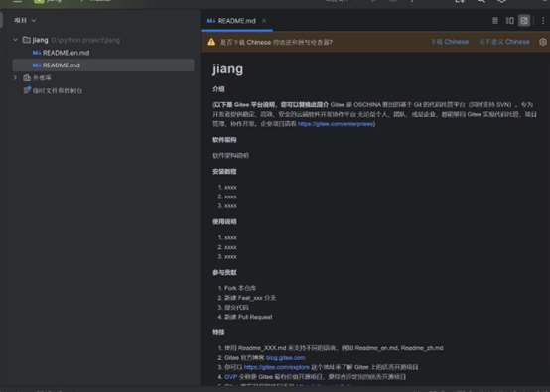Click the 参与贡献 section heading

tap(224, 273)
